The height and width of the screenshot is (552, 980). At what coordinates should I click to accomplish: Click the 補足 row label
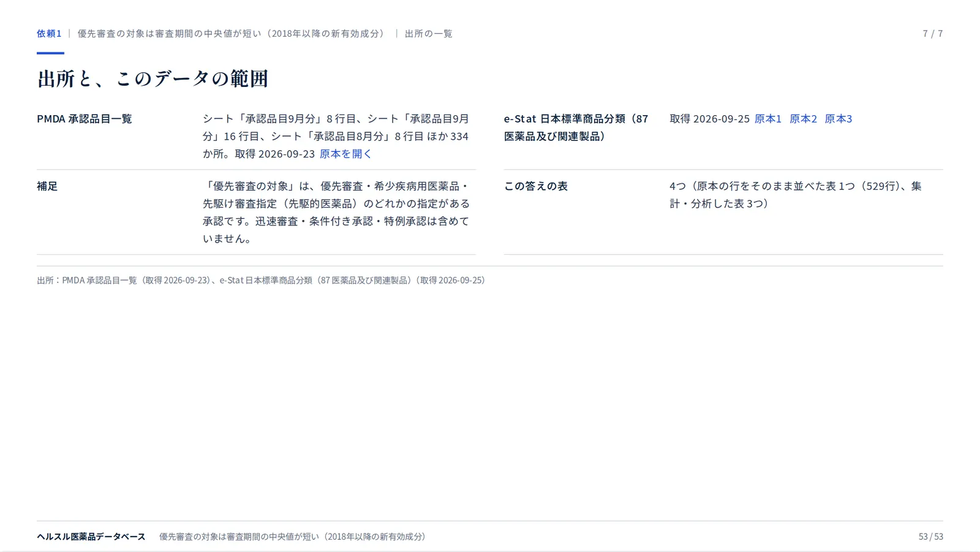47,186
